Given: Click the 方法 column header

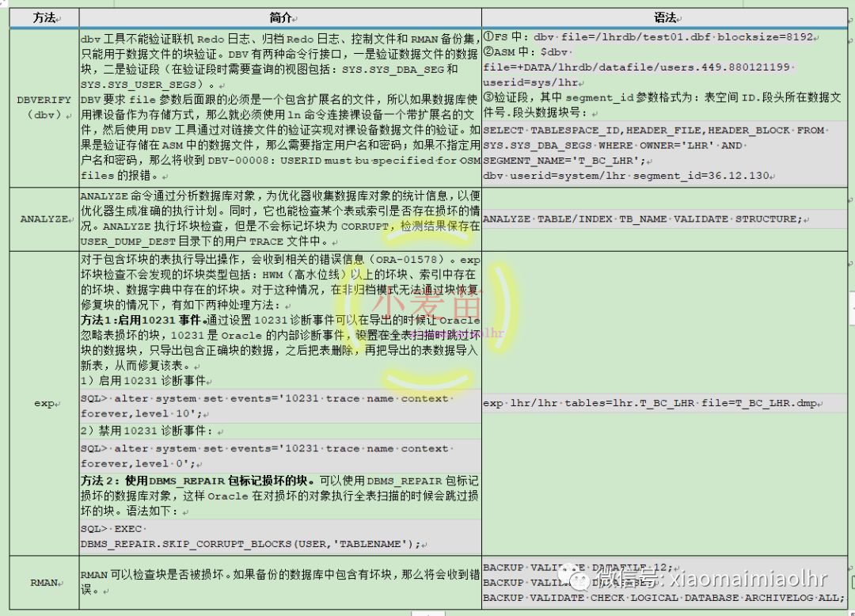Looking at the screenshot, I should click(x=44, y=18).
